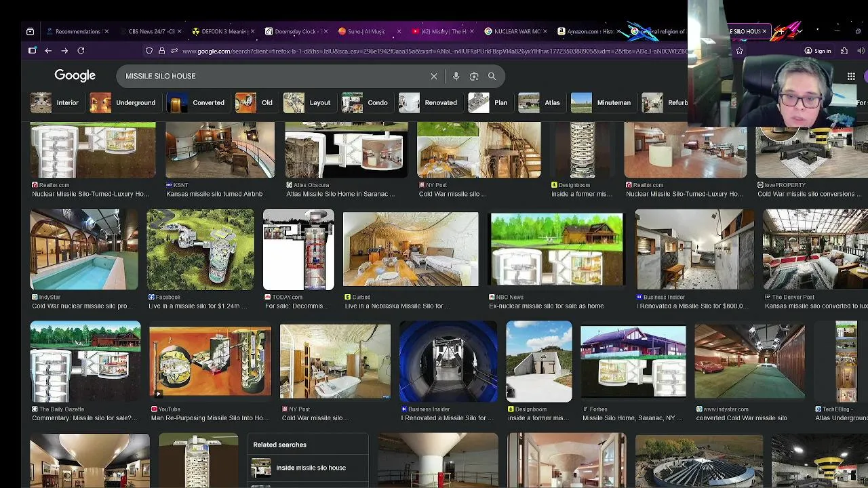Filter images by Old chip
868x488 pixels.
254,103
